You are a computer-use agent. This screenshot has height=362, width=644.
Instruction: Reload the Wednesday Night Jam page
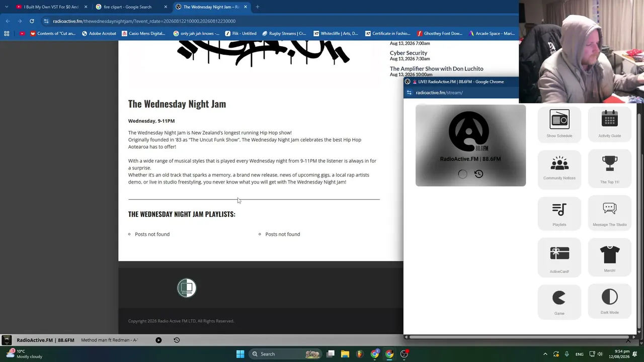point(32,21)
